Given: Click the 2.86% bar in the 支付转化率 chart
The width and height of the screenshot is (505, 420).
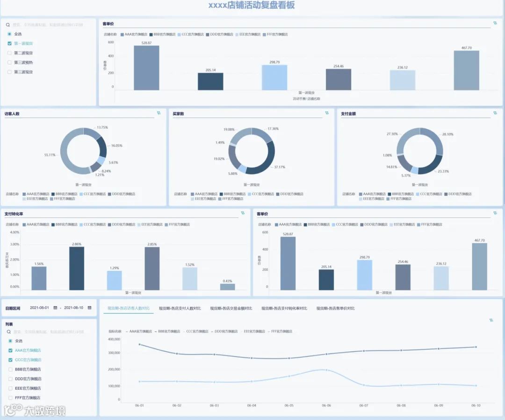Looking at the screenshot, I should pyautogui.click(x=77, y=268).
